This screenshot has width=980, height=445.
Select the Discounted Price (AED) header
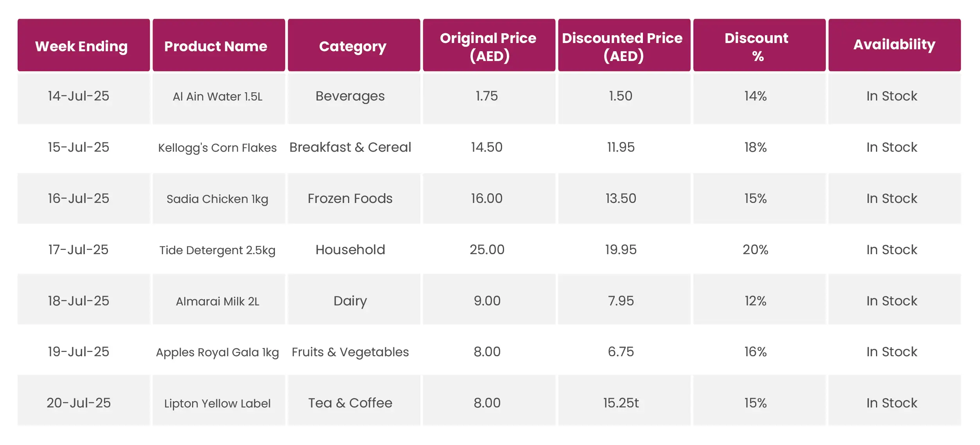tap(624, 46)
